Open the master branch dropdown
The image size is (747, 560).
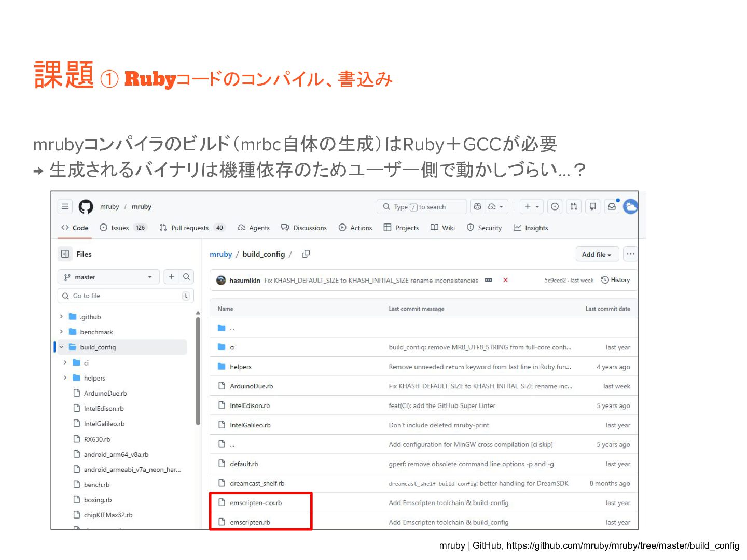point(108,277)
